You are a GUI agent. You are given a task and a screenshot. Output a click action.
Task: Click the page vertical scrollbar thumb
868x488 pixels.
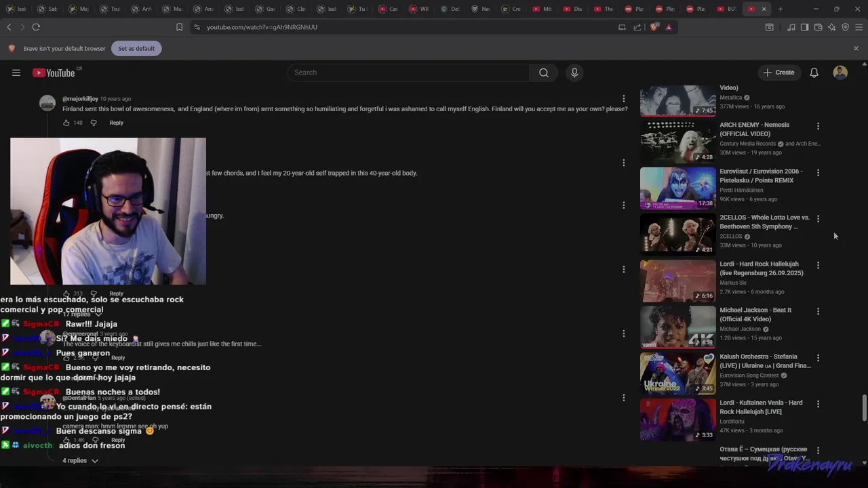pos(864,407)
